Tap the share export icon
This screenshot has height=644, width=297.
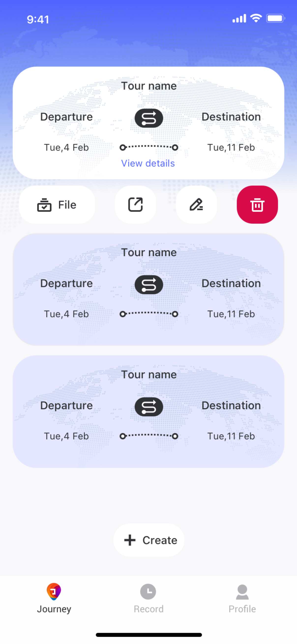click(x=135, y=204)
